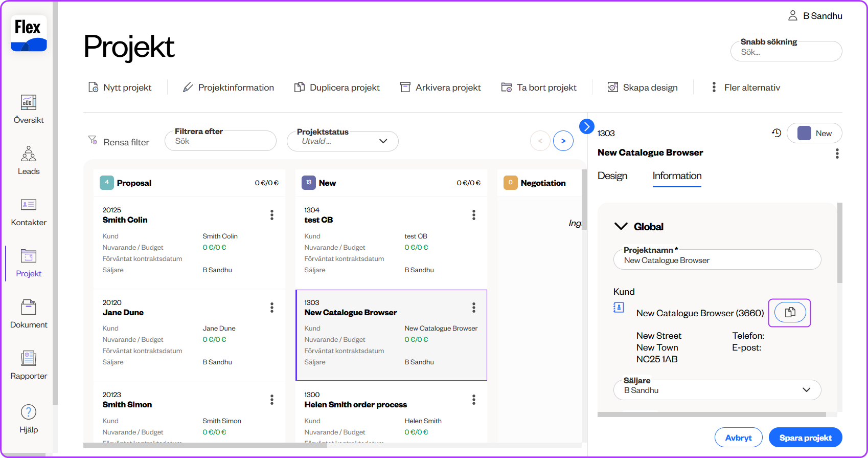Click Spara projekt button
Screen dimensions: 868x458
(805, 438)
